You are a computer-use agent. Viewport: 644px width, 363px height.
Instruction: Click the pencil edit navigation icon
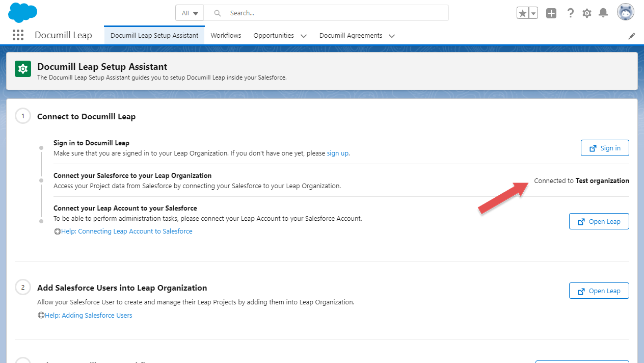click(x=632, y=36)
